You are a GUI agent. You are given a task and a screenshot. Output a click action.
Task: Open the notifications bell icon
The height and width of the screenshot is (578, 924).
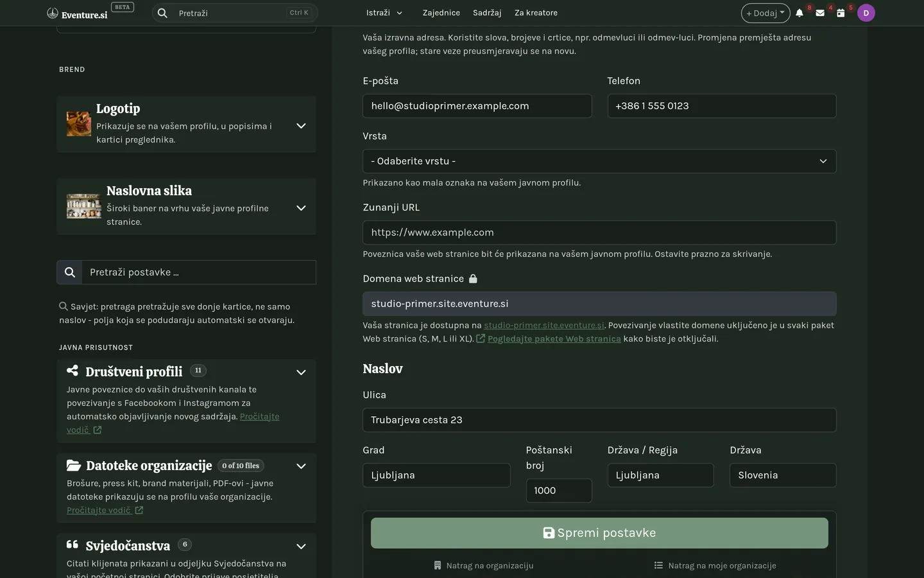[x=800, y=13]
